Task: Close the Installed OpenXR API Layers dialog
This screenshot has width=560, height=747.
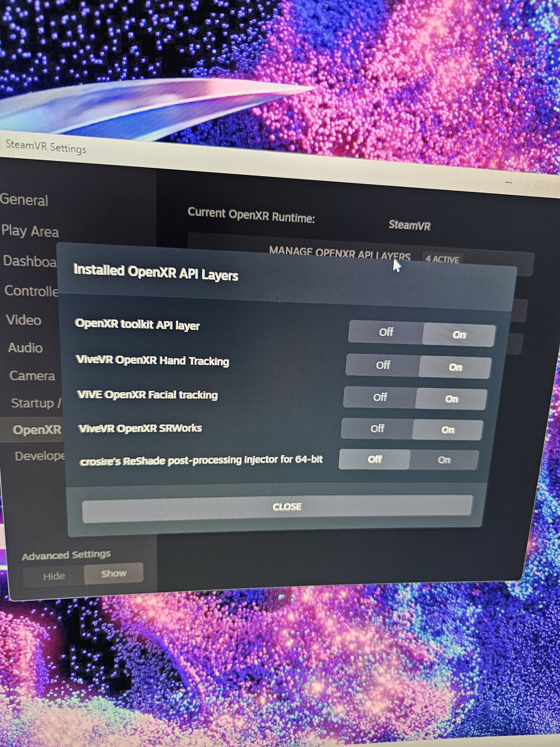Action: point(277,509)
